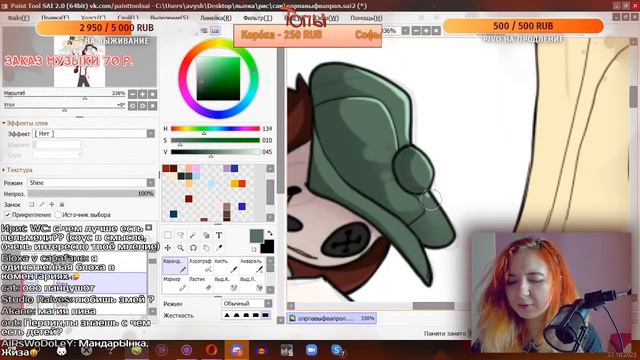Choose the Ластик eraser tool

200,284
